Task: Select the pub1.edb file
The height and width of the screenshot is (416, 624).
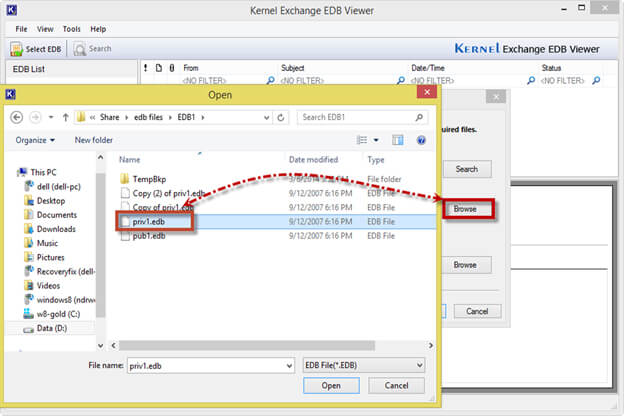Action: tap(148, 236)
